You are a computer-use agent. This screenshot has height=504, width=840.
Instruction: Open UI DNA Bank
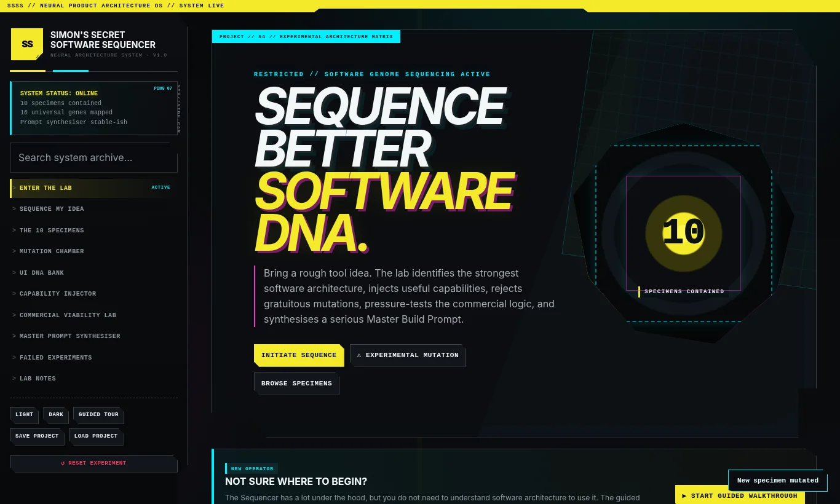tap(93, 273)
